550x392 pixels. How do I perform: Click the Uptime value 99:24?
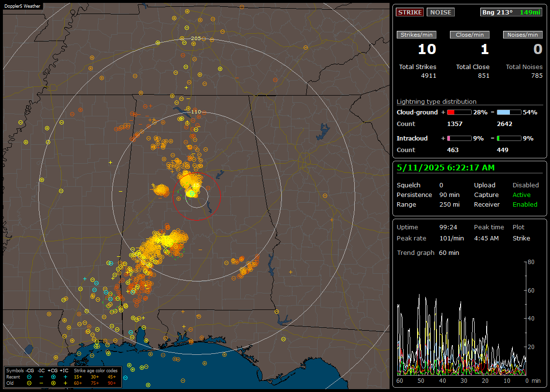pos(448,227)
